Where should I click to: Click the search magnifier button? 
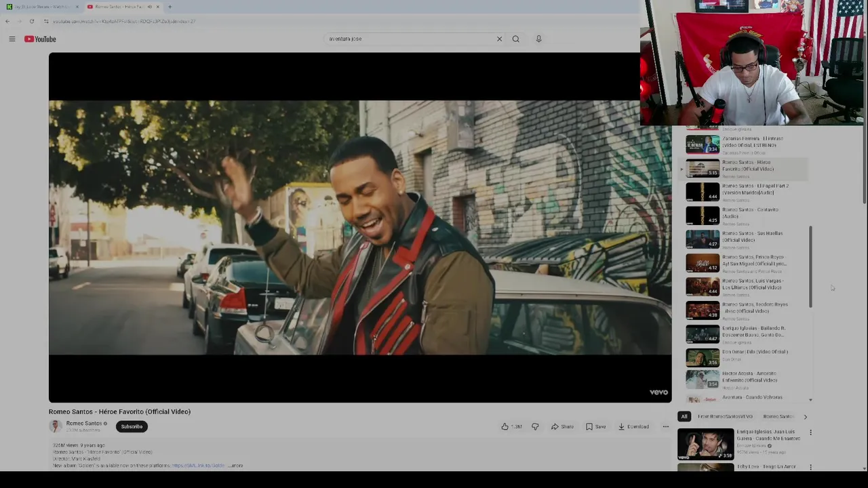pos(516,39)
